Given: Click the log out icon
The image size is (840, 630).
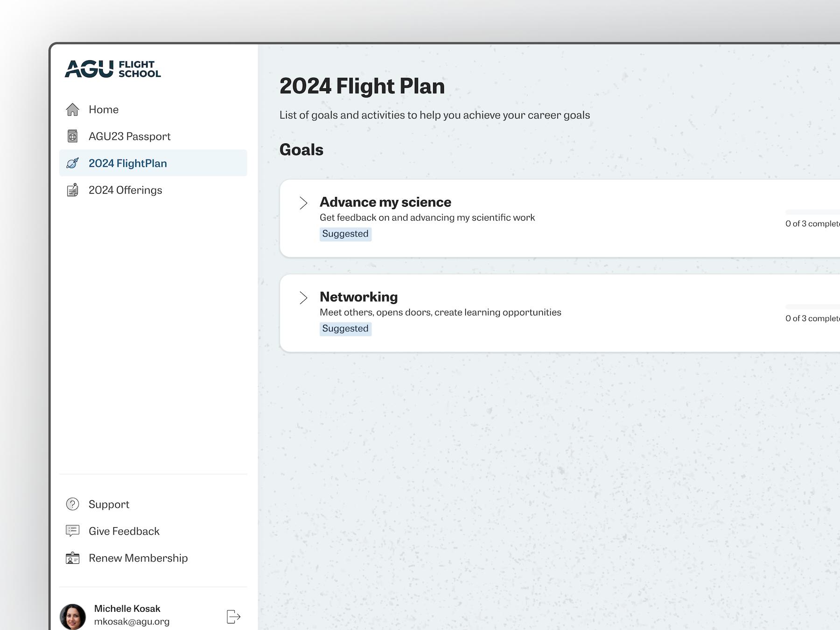Looking at the screenshot, I should point(233,616).
